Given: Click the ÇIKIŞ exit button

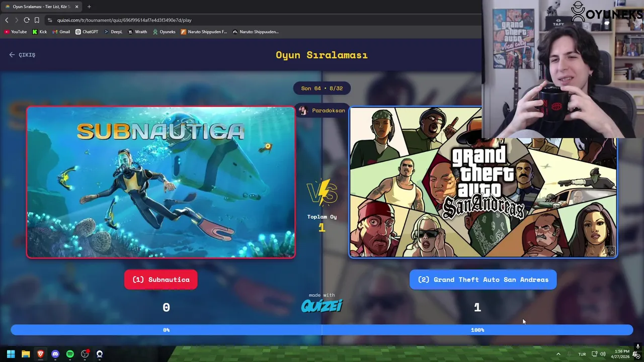Looking at the screenshot, I should click(22, 55).
